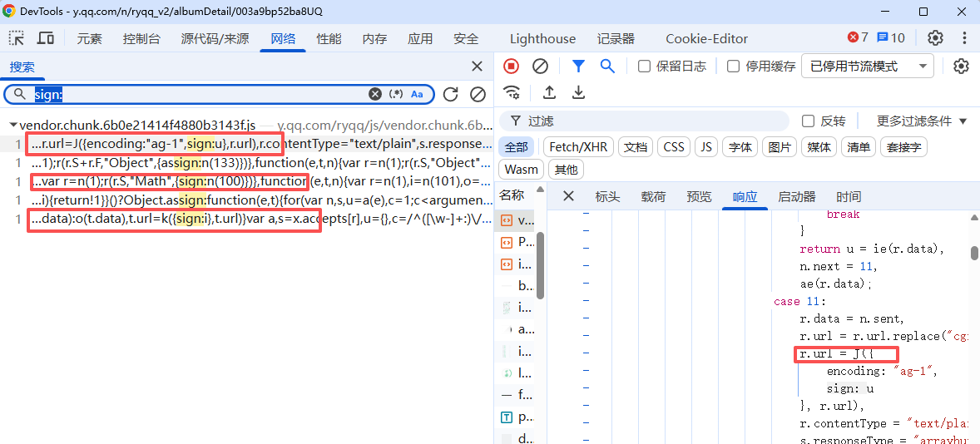Filter requests by 全部
The image size is (980, 444).
click(517, 147)
